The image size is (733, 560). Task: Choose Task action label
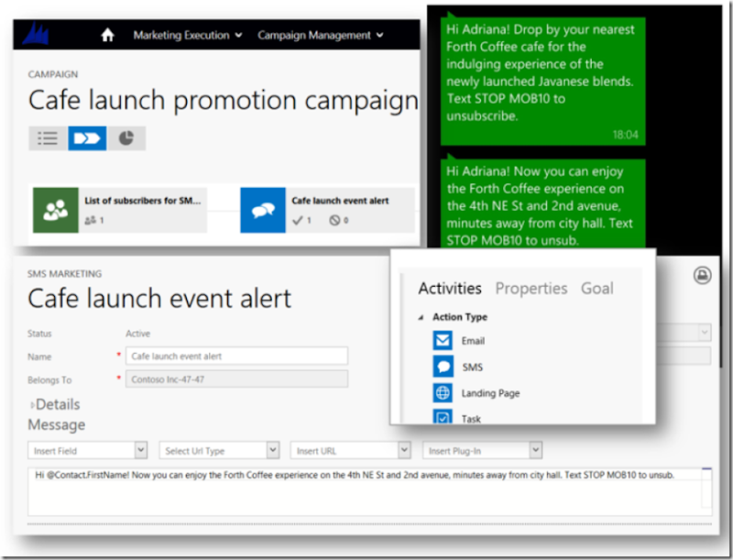471,419
